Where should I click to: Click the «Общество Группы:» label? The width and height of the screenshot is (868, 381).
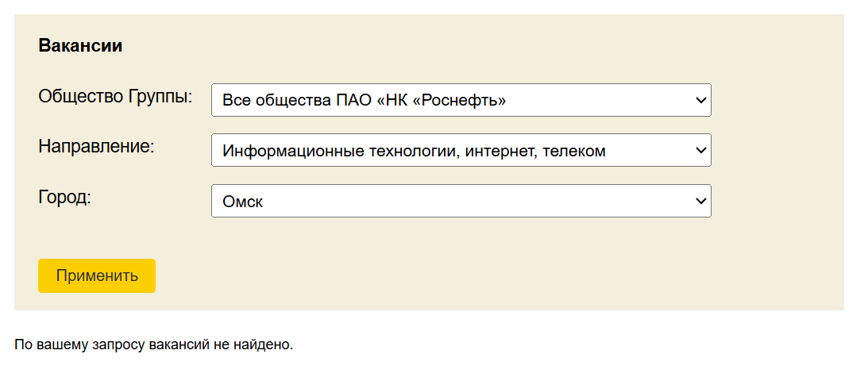116,97
